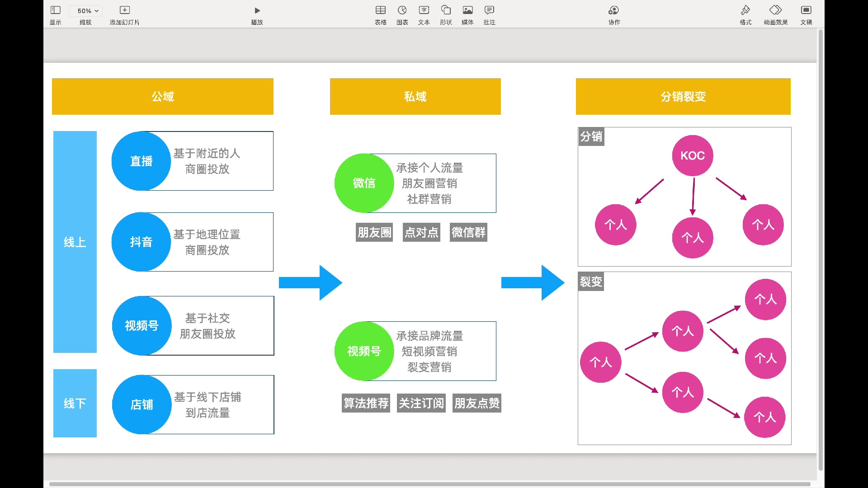Image resolution: width=868 pixels, height=488 pixels.
Task: Click the vertical scrollbar
Action: tap(821, 251)
